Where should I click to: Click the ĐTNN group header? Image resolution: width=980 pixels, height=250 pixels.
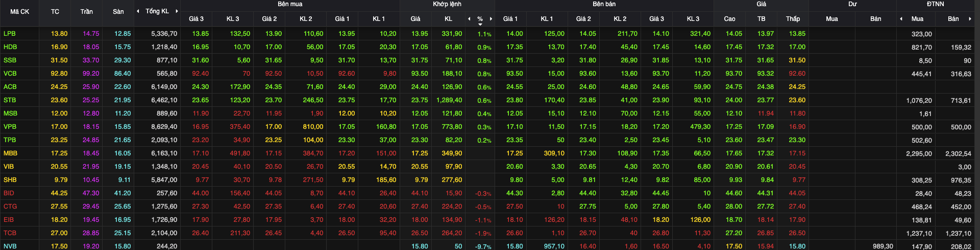(936, 4)
